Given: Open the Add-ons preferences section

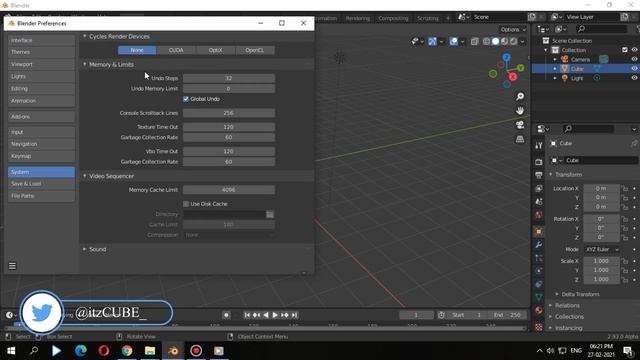Looking at the screenshot, I should pos(41,117).
